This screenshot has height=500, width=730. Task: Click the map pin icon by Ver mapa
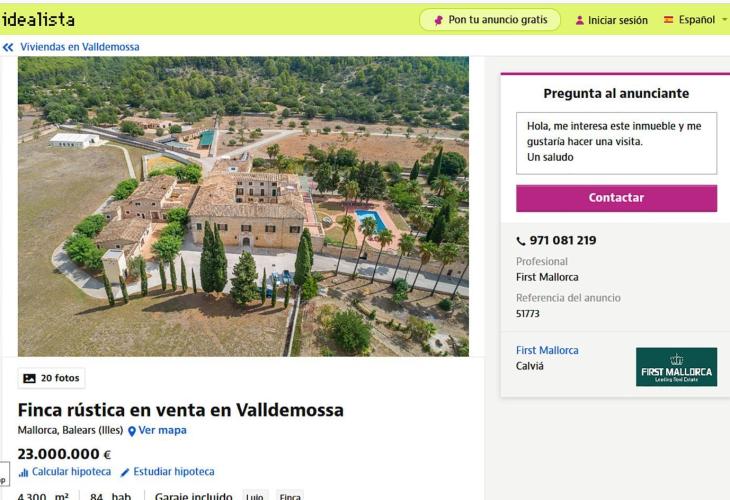pyautogui.click(x=132, y=431)
